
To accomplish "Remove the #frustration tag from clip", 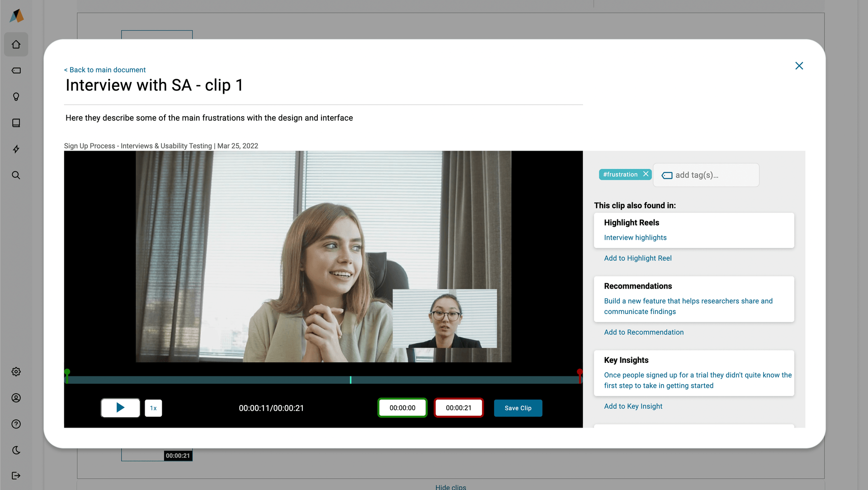I will pos(646,174).
